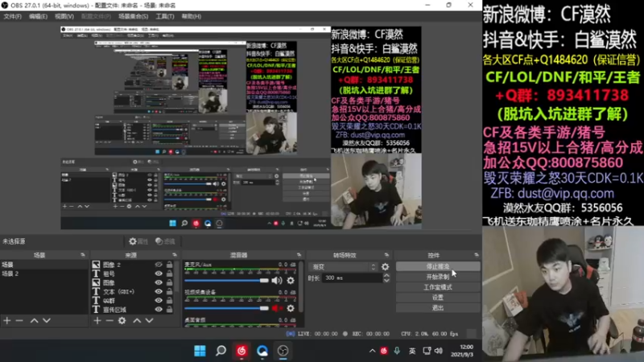This screenshot has width=644, height=362.
Task: Click the image icon of the 图像 2 source
Action: coord(96,265)
